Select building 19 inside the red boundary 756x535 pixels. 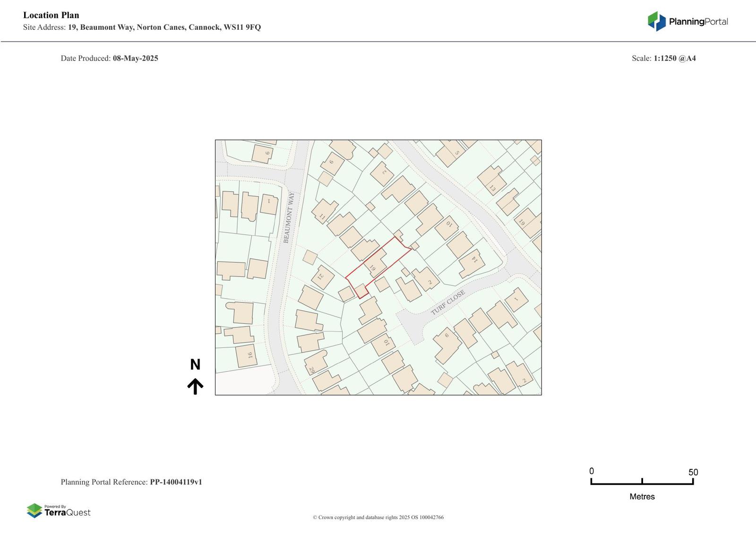373,267
